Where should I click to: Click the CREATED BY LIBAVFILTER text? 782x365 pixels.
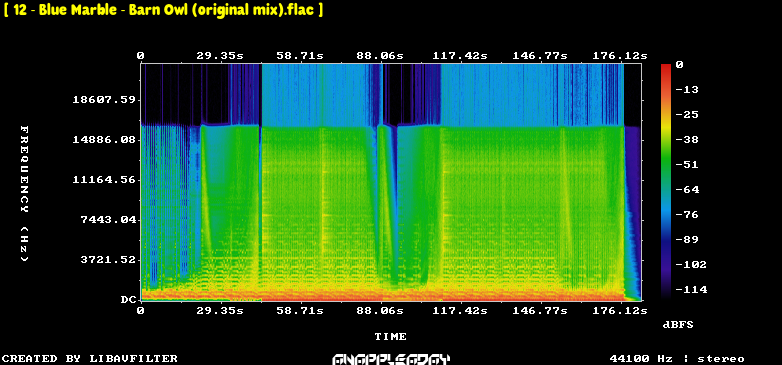[90, 359]
